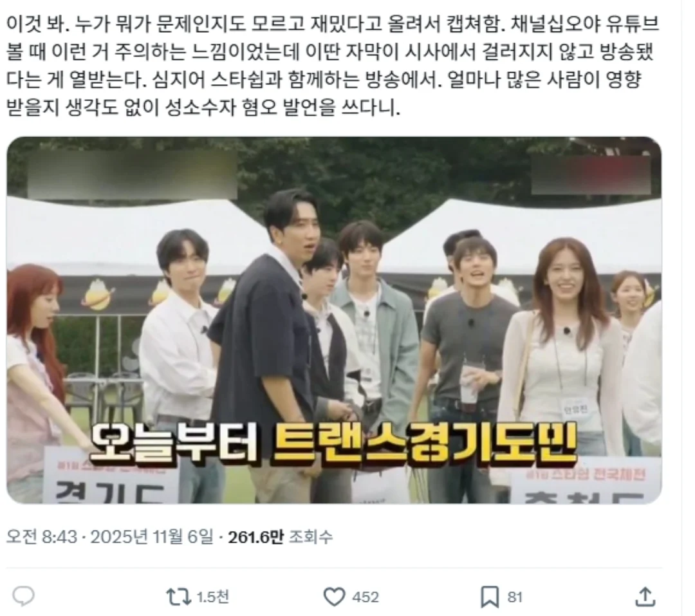The image size is (695, 616).
Task: Bookmark this tweet using the bookmark icon
Action: click(490, 597)
